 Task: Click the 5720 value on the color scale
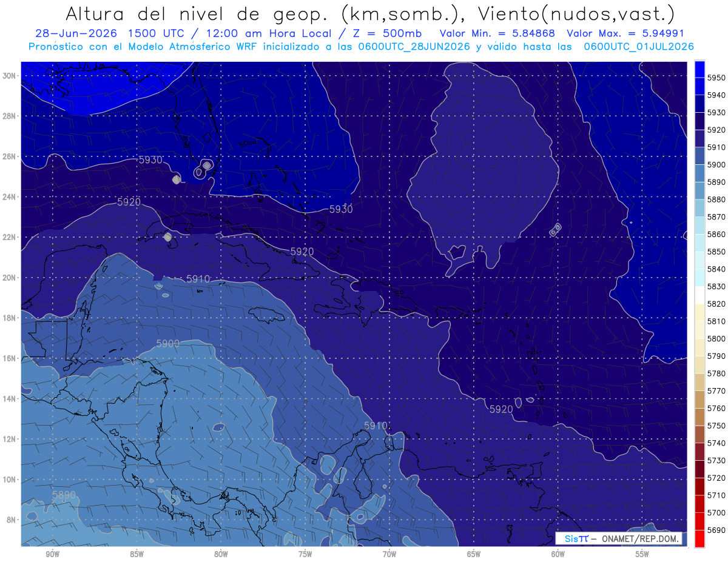click(x=716, y=478)
